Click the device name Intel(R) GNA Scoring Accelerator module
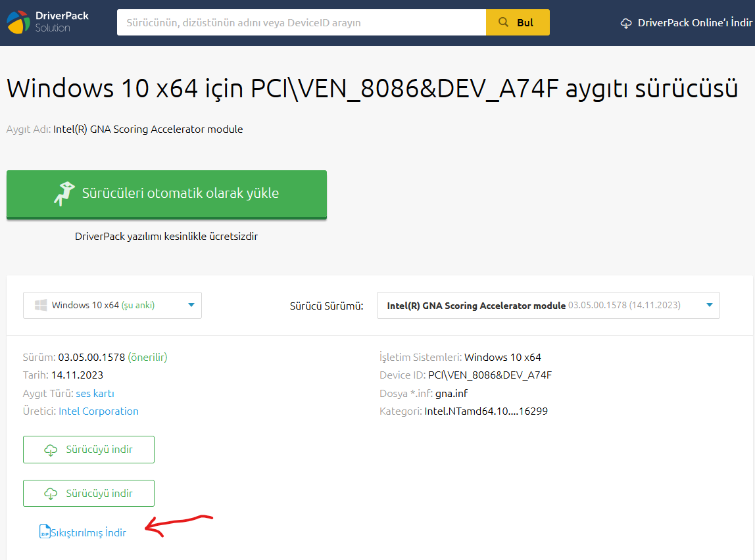This screenshot has height=560, width=755. point(148,129)
